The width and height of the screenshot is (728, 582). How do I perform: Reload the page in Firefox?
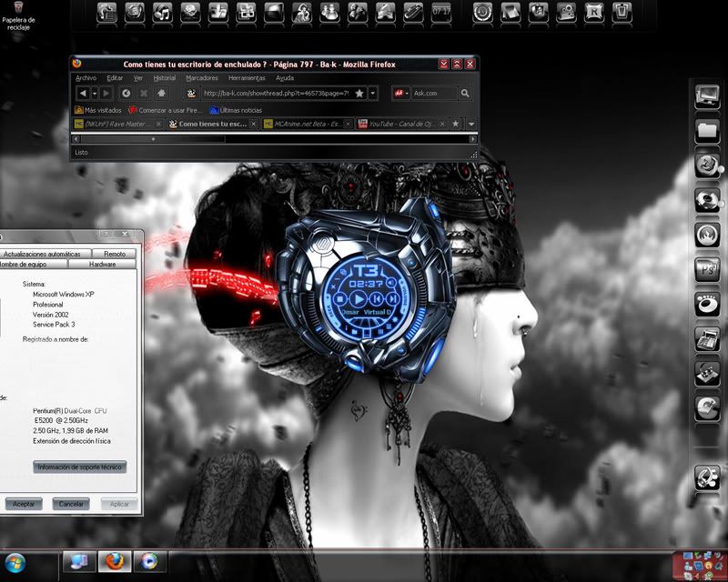[x=126, y=94]
